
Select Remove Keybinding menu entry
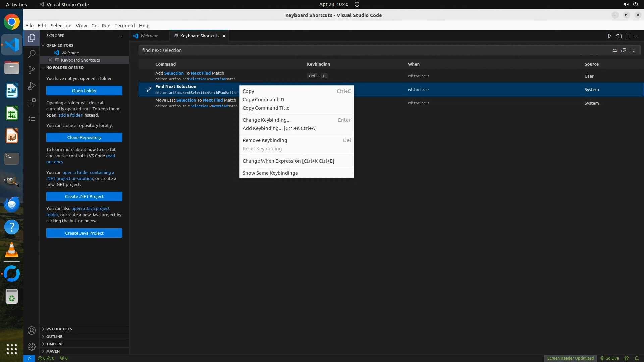(265, 140)
